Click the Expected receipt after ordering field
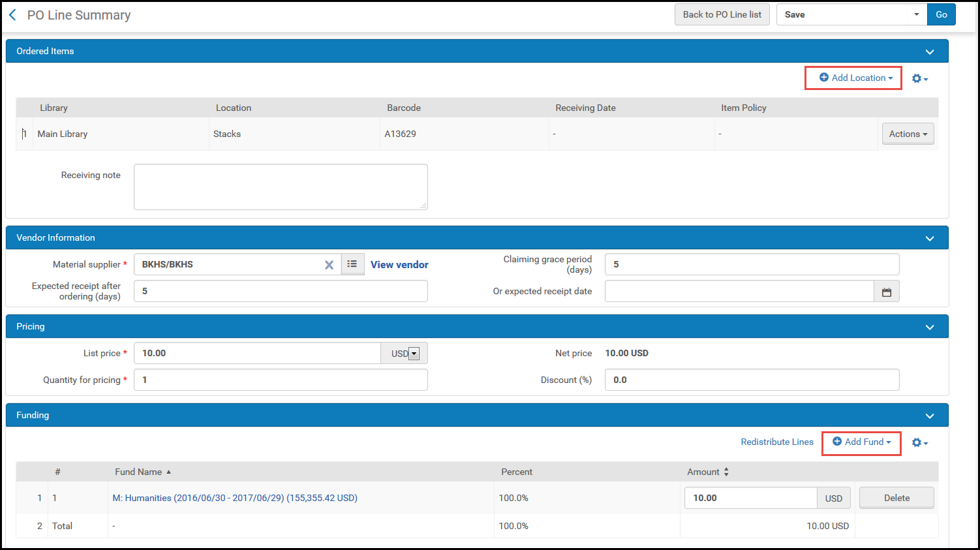Viewport: 980px width, 550px height. 281,291
